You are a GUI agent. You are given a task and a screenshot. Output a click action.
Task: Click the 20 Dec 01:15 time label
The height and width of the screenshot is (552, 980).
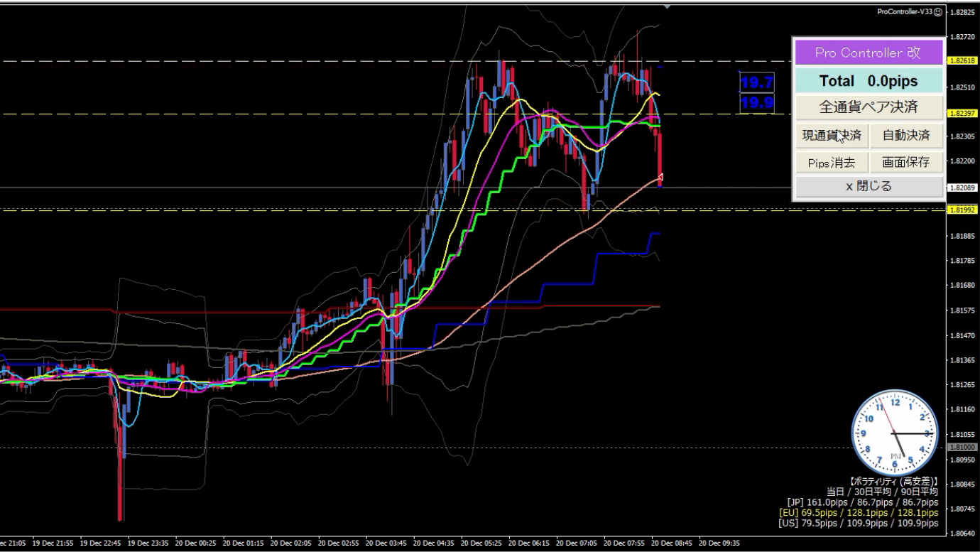[x=244, y=543]
